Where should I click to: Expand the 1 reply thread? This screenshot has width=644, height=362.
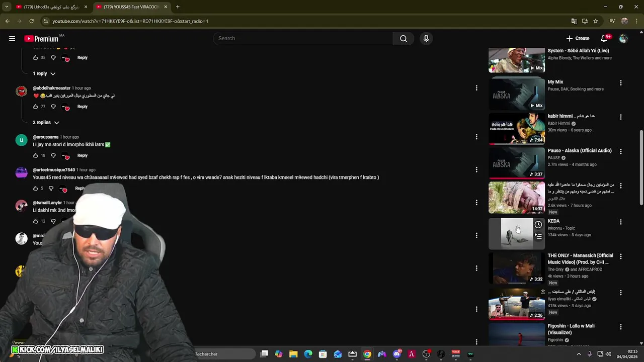tap(44, 73)
